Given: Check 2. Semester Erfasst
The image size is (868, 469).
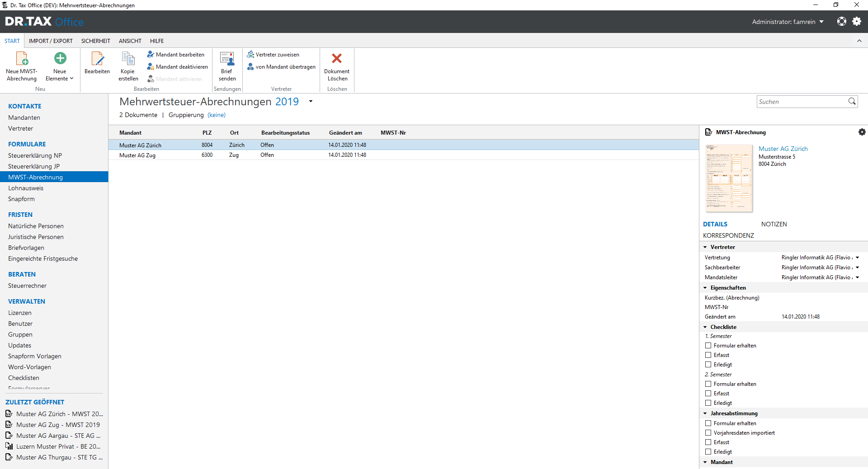Looking at the screenshot, I should tap(708, 394).
